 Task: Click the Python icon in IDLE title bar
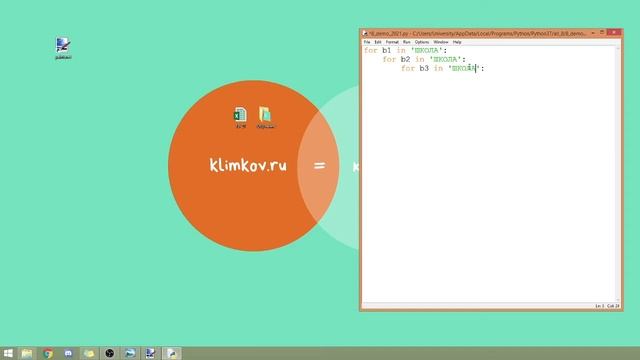tap(365, 33)
